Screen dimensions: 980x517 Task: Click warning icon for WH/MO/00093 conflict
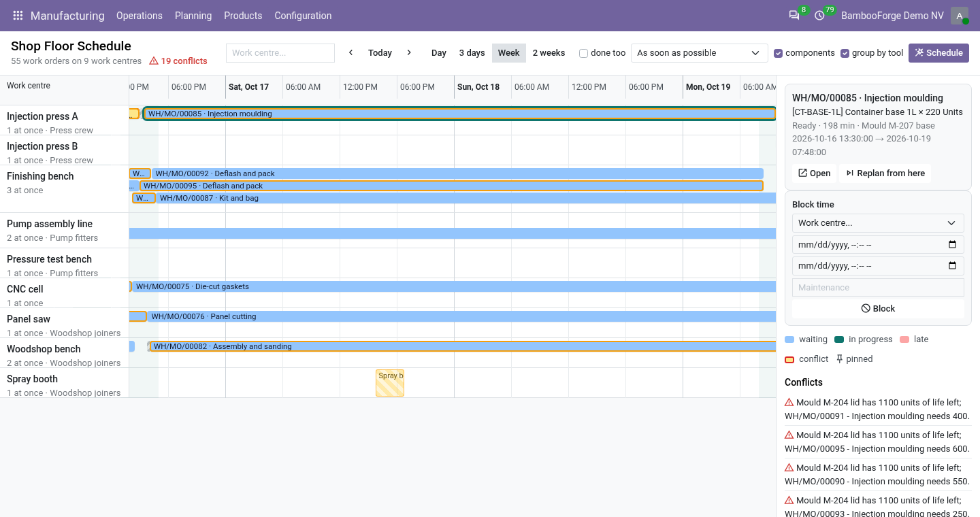click(789, 500)
